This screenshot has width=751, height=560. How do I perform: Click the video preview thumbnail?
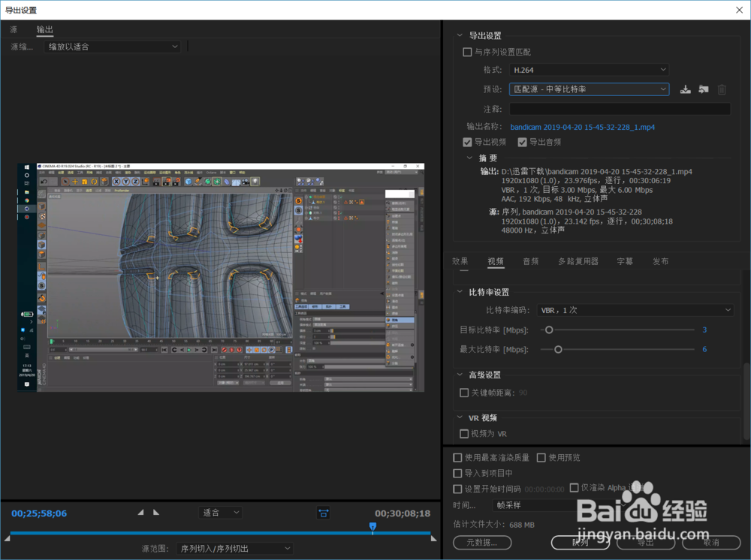click(221, 278)
